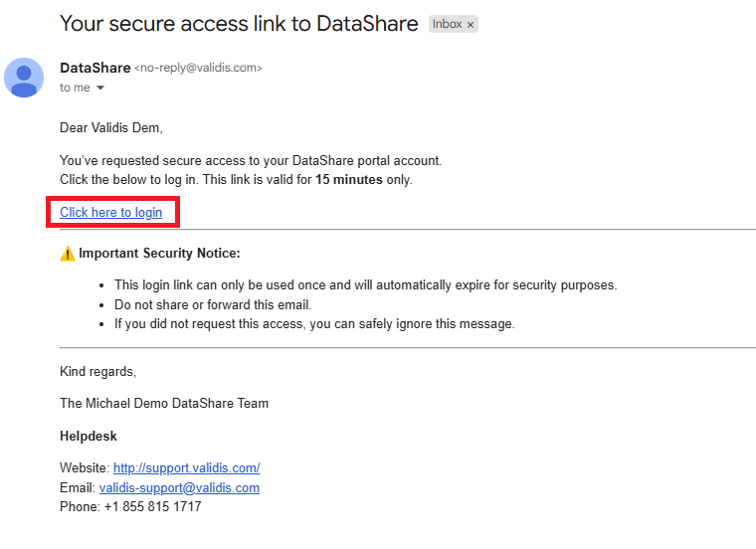756x549 pixels.
Task: Expand recipient details arrow beside "to me"
Action: (100, 88)
